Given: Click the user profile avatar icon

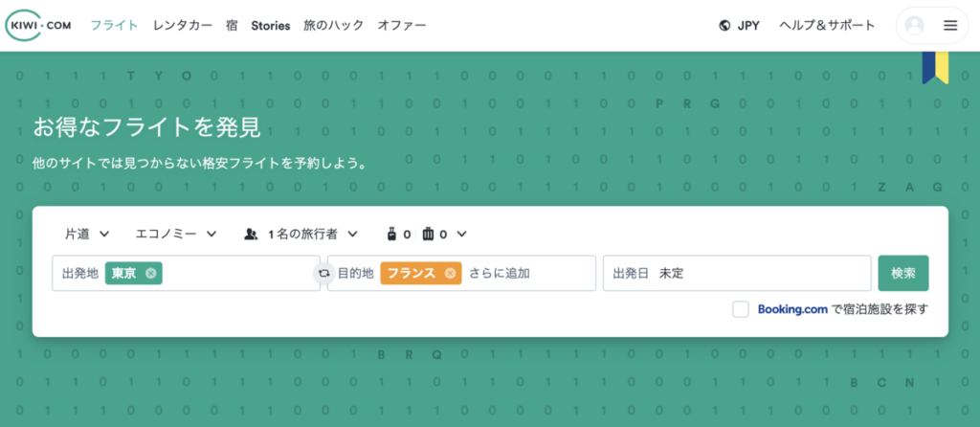Looking at the screenshot, I should (x=914, y=26).
